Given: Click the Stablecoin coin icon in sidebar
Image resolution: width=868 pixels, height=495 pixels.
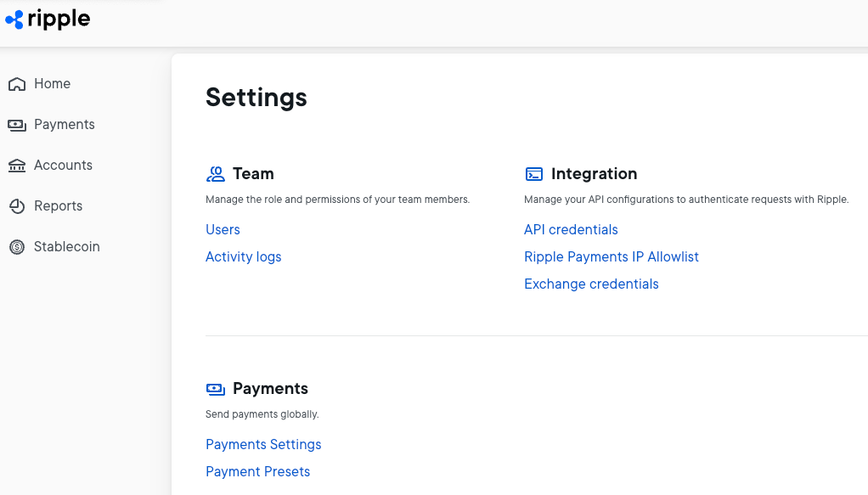Looking at the screenshot, I should tap(16, 247).
